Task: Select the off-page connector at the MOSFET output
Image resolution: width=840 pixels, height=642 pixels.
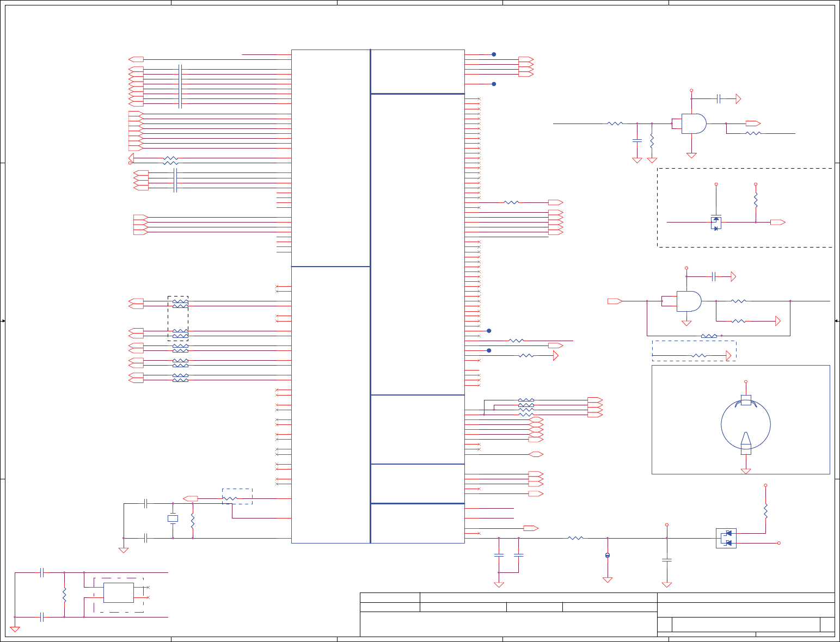Action: click(778, 222)
